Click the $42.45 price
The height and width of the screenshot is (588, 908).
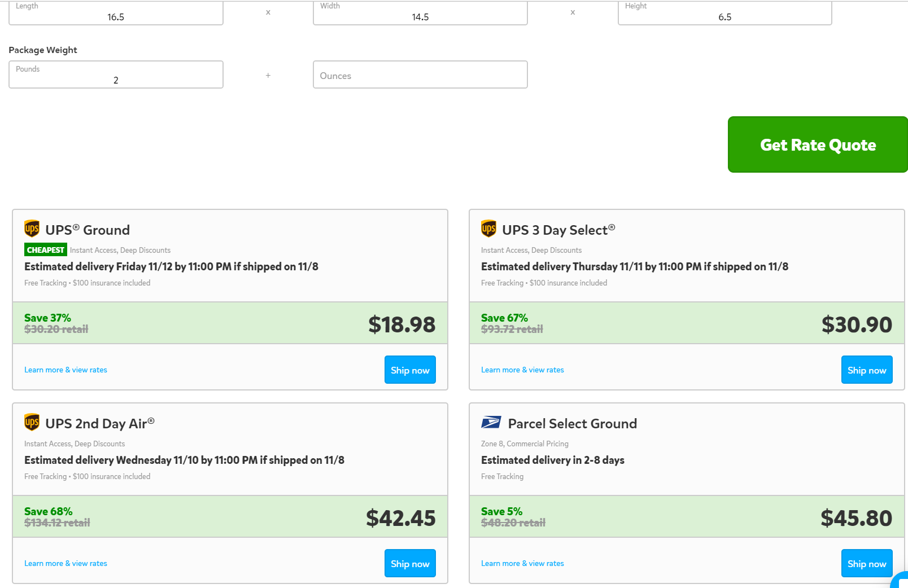point(400,518)
